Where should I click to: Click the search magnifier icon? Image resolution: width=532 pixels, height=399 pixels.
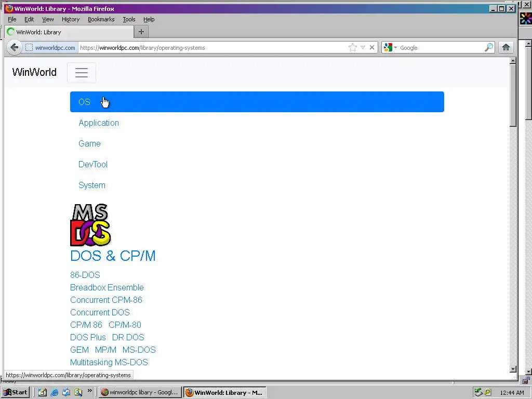point(489,47)
